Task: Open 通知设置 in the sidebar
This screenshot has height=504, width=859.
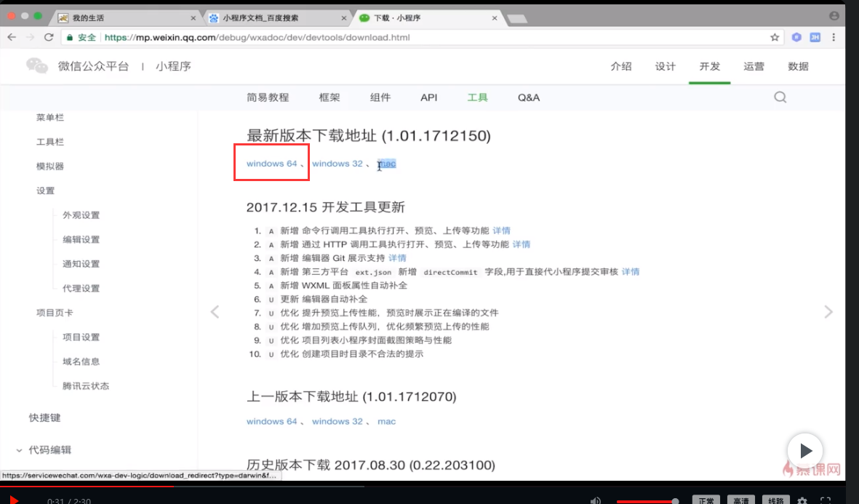Action: [x=81, y=264]
